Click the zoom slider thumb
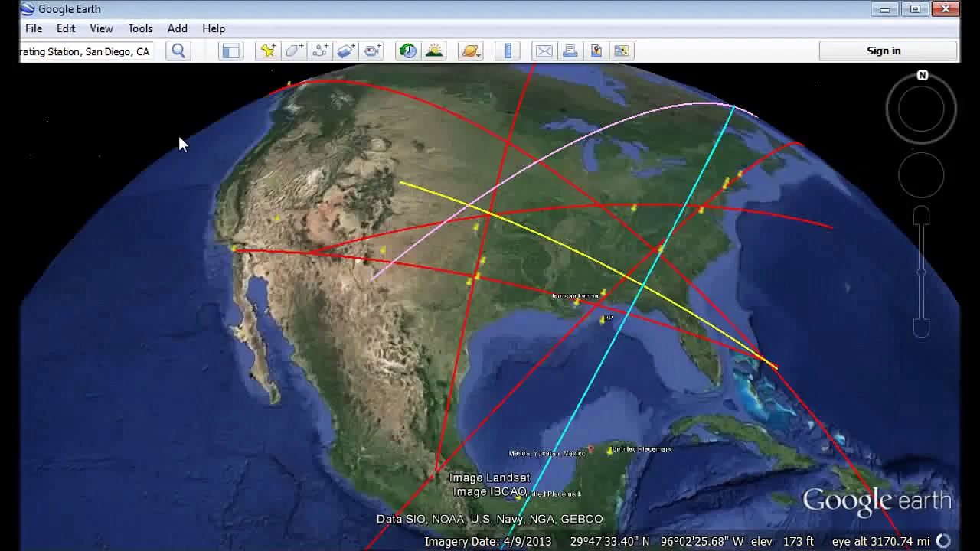Screen dimensions: 980x551 click(x=921, y=272)
